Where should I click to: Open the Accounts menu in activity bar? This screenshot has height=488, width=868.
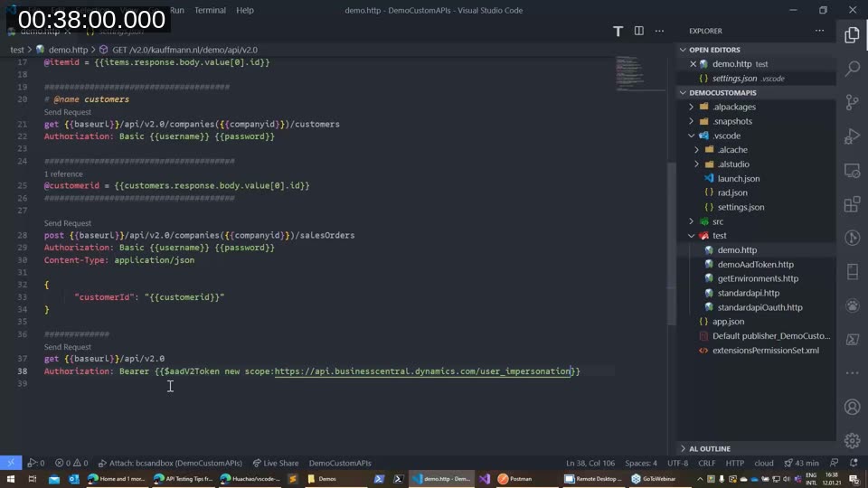[852, 407]
